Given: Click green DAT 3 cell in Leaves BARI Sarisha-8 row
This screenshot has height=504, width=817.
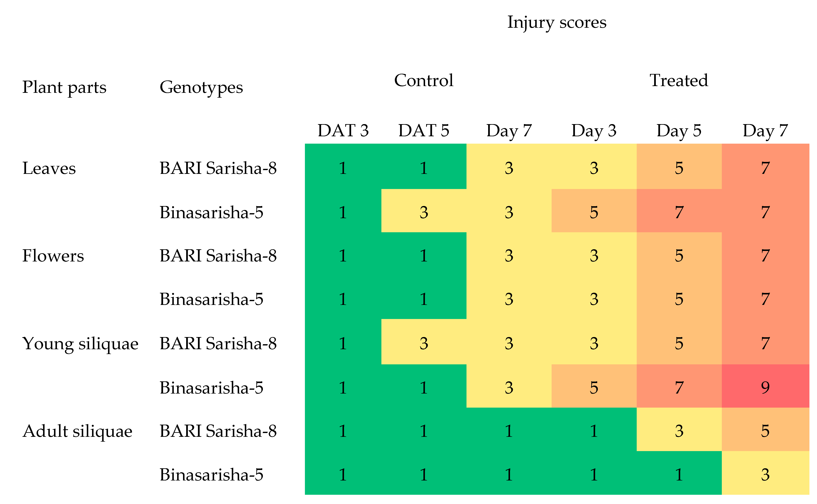Looking at the screenshot, I should coord(343,168).
